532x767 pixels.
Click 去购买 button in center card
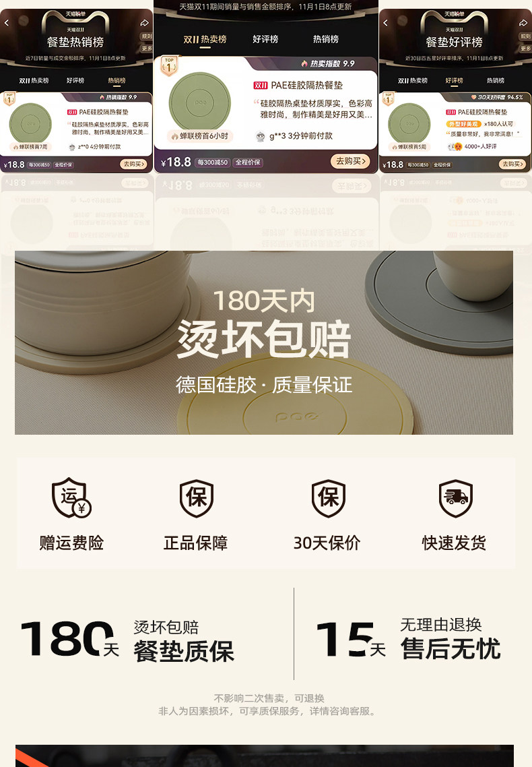pyautogui.click(x=350, y=162)
